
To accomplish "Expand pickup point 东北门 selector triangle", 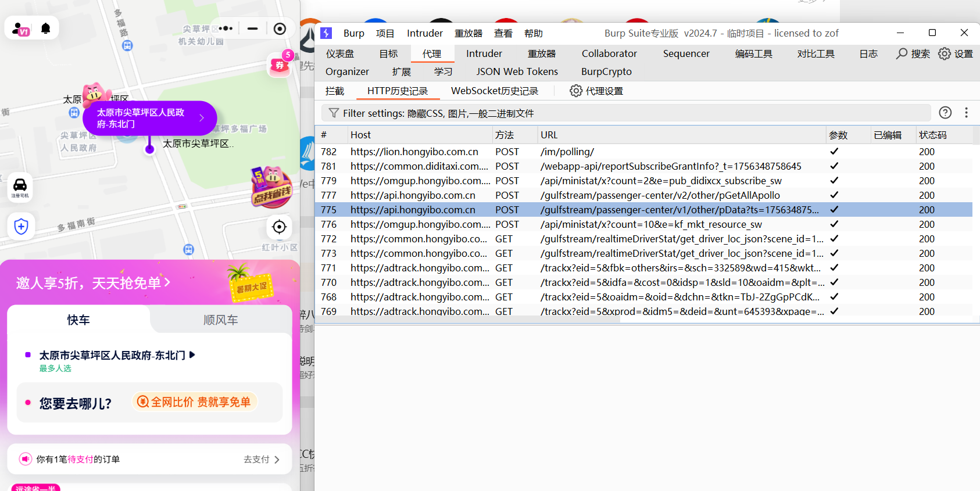I will pos(192,354).
